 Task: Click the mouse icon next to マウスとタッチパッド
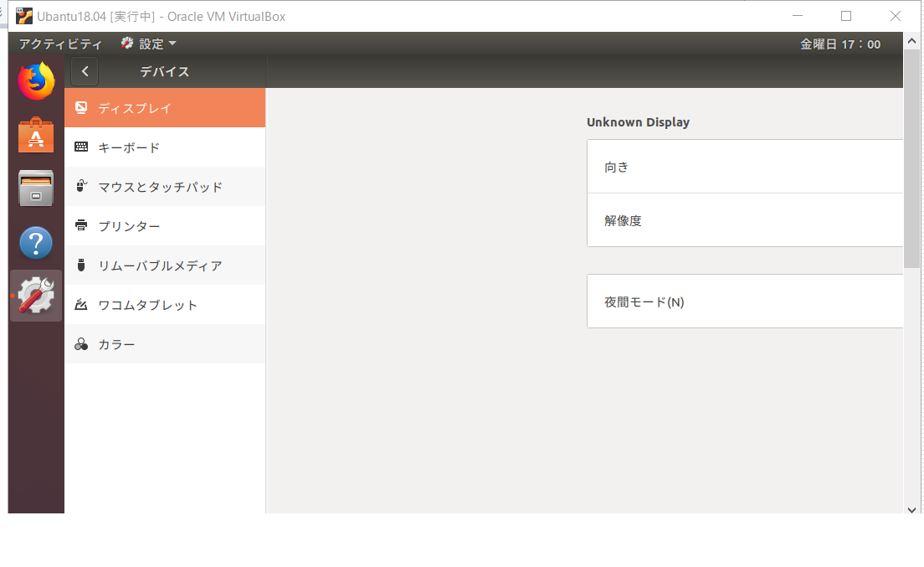pyautogui.click(x=81, y=186)
